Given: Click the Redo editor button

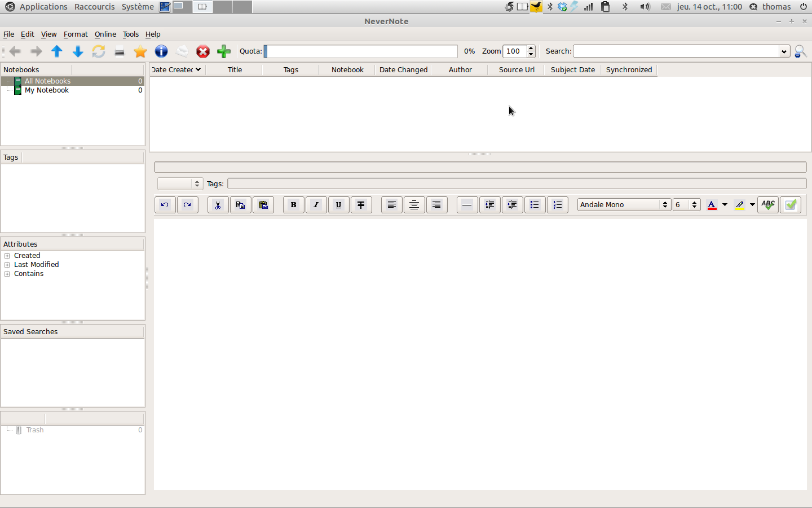Looking at the screenshot, I should (x=187, y=205).
